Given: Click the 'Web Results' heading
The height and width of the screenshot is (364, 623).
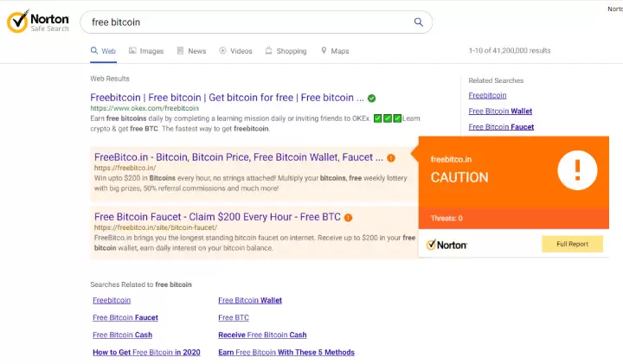Looking at the screenshot, I should click(110, 79).
